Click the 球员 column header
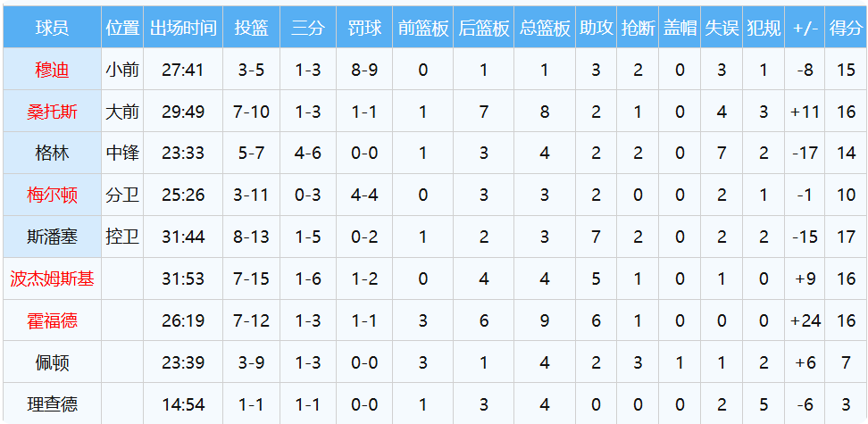868x424 pixels. (52, 29)
